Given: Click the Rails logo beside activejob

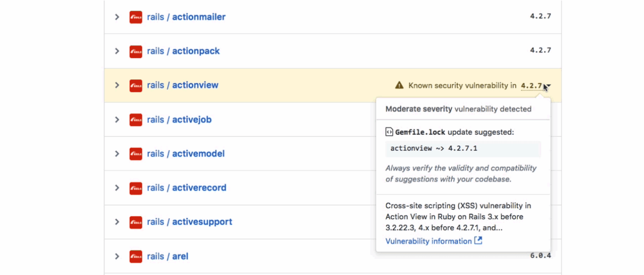Looking at the screenshot, I should [136, 120].
